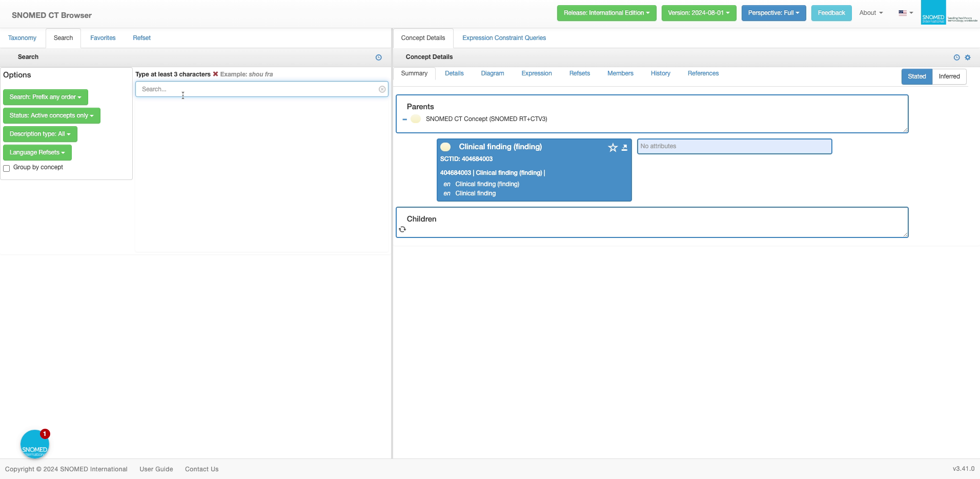Add Clinical finding to favorites with star
This screenshot has width=980, height=479.
612,148
